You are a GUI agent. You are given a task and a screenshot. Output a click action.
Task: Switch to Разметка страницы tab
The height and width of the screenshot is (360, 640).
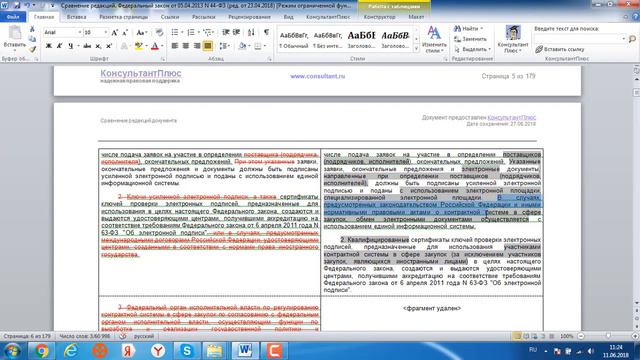pos(124,17)
